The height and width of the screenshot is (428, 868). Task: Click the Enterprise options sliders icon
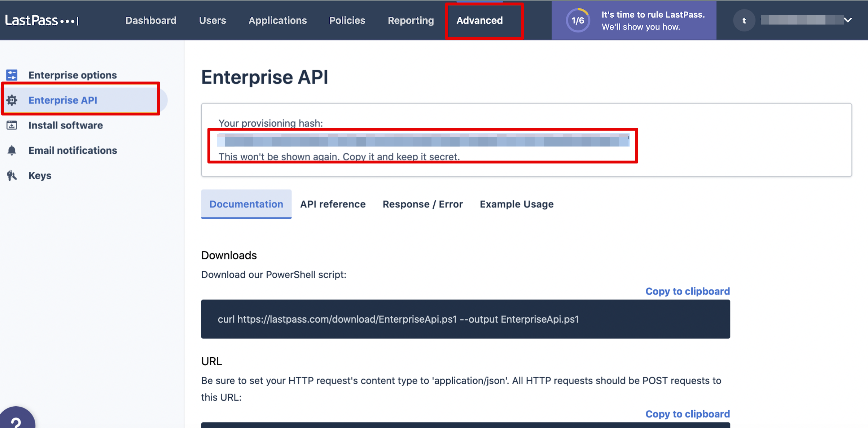pos(12,75)
